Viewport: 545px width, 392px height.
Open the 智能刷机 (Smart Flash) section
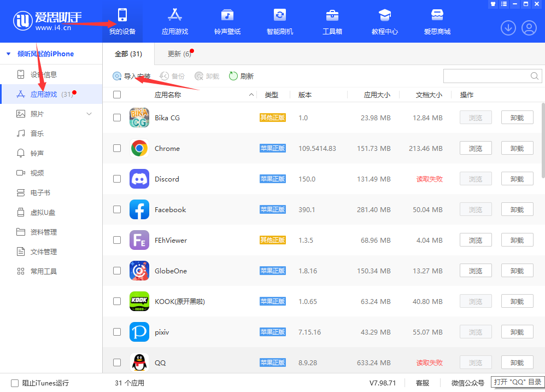click(280, 21)
